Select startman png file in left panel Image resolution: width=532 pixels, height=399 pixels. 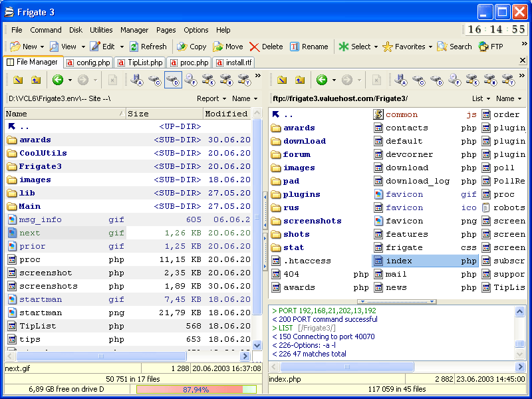coord(129,313)
